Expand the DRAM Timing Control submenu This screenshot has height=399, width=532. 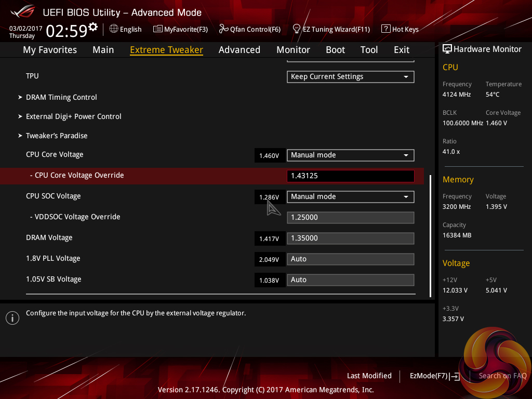click(x=61, y=97)
